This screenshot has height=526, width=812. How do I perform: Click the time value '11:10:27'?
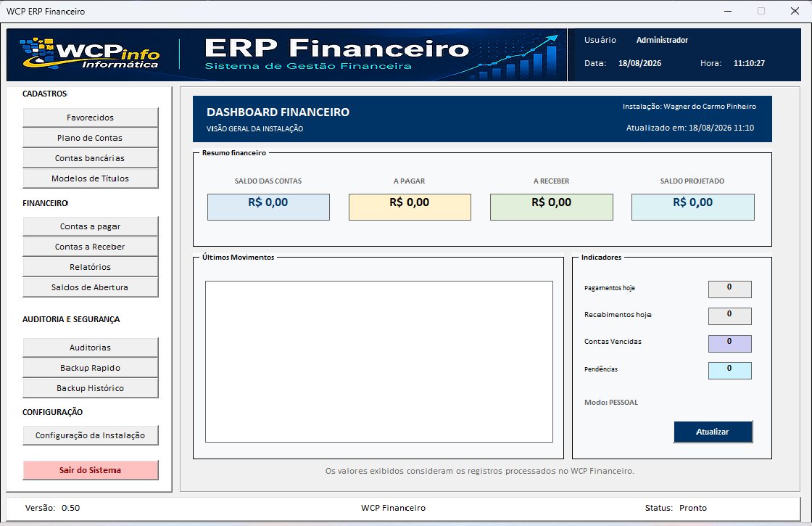coord(749,63)
